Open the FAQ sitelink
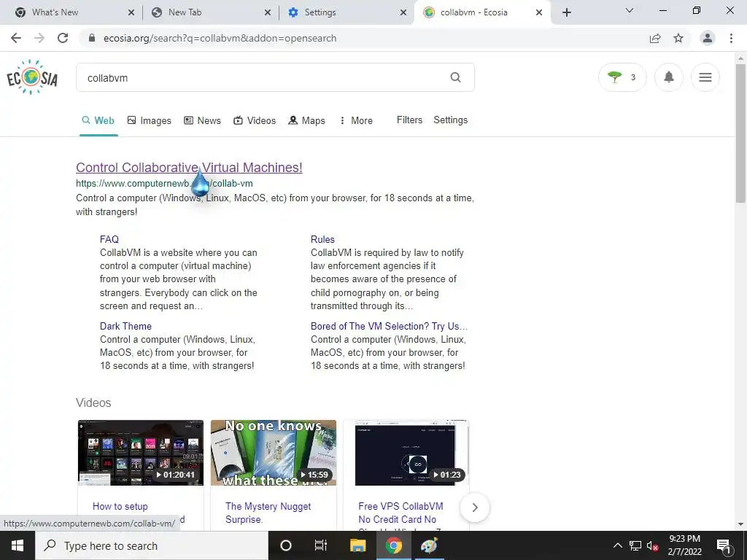This screenshot has width=747, height=560. 109,239
